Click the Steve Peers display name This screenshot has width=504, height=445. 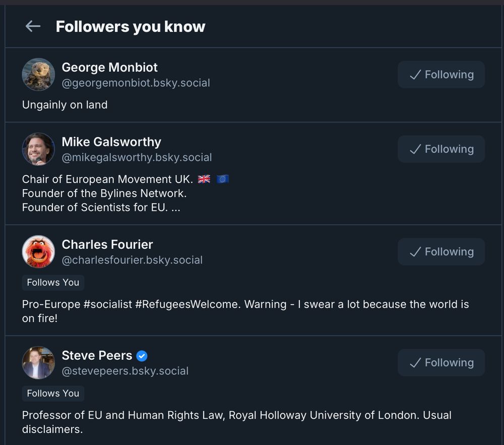(x=97, y=356)
